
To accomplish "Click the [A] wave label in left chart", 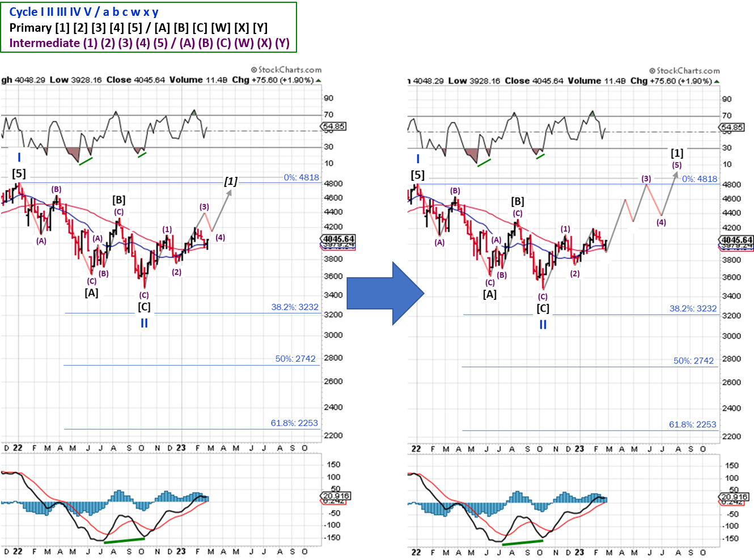I will (91, 293).
